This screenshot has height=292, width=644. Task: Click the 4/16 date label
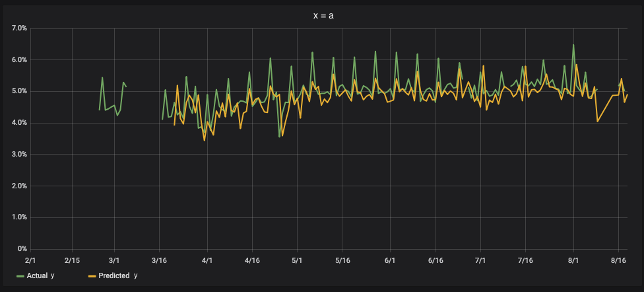click(252, 261)
